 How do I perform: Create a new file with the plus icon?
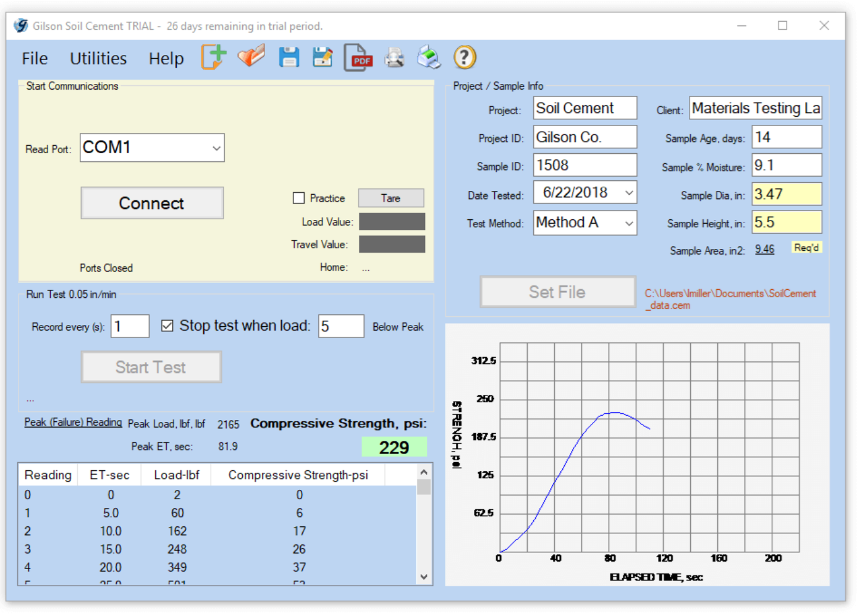[214, 57]
